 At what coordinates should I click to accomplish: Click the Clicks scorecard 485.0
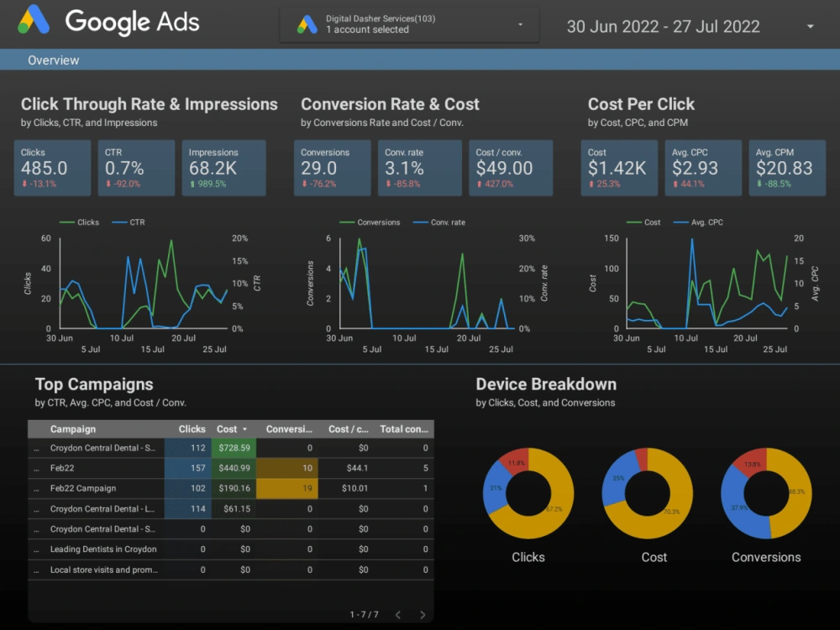pyautogui.click(x=52, y=168)
